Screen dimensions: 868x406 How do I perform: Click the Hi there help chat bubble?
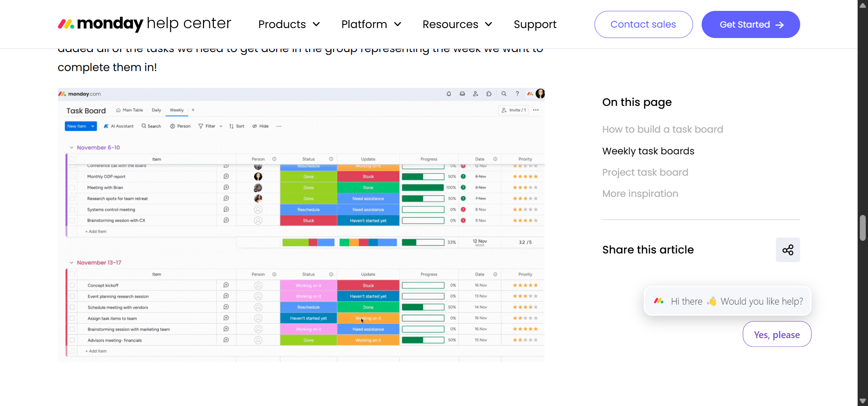[727, 301]
